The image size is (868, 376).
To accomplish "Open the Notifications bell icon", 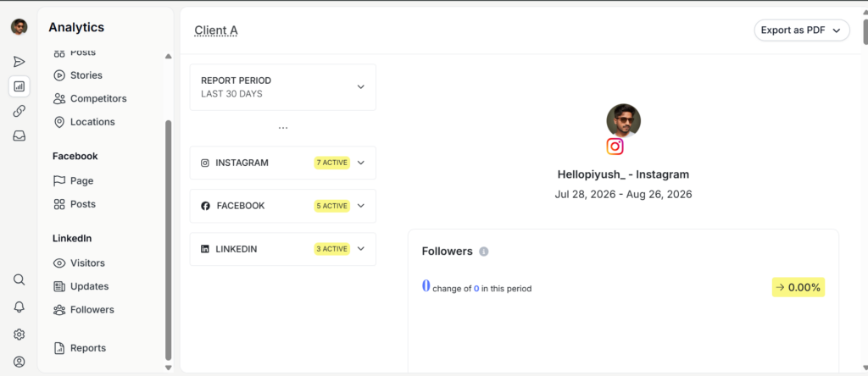I will pyautogui.click(x=19, y=307).
